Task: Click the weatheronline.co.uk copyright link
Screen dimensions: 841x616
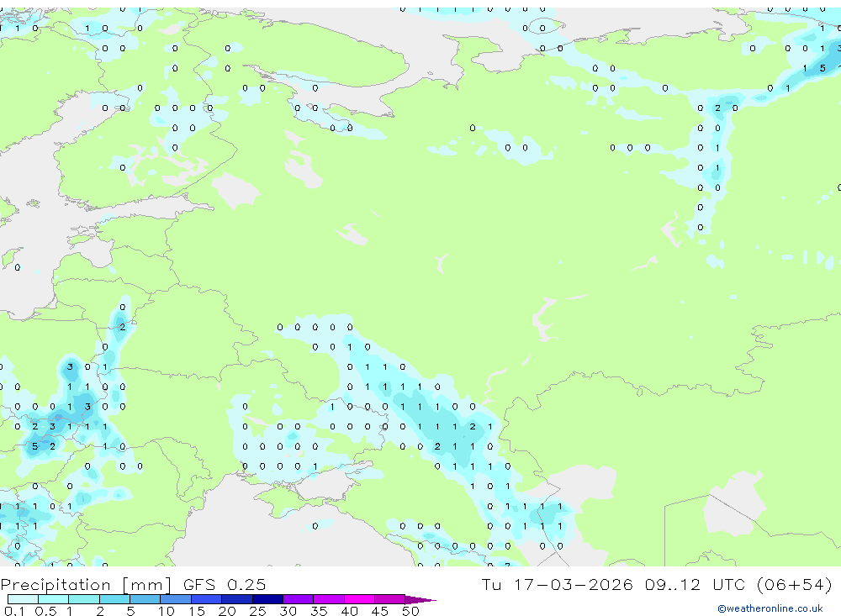Action: point(770,608)
